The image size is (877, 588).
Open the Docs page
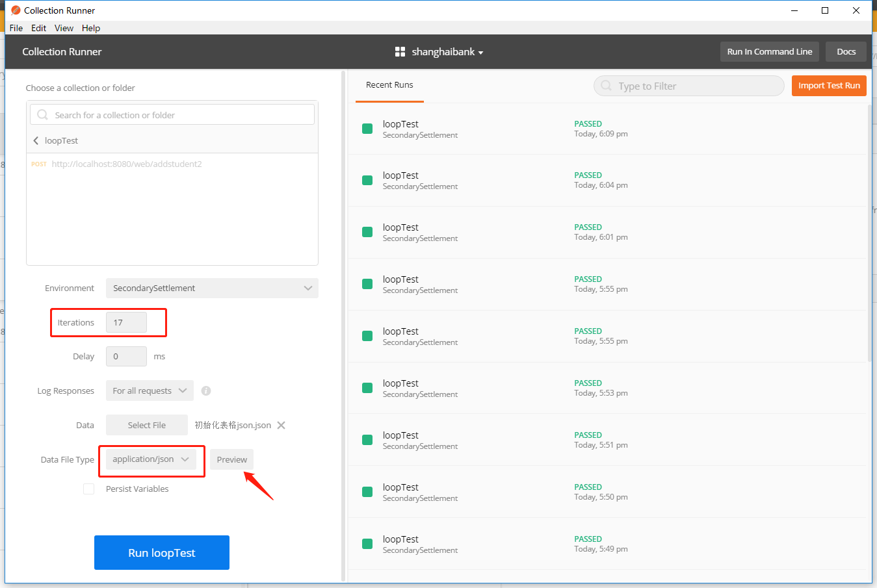tap(846, 51)
